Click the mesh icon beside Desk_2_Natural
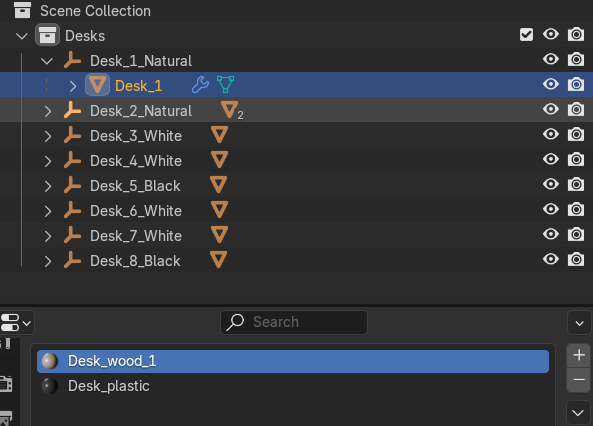This screenshot has height=426, width=593. point(230,110)
